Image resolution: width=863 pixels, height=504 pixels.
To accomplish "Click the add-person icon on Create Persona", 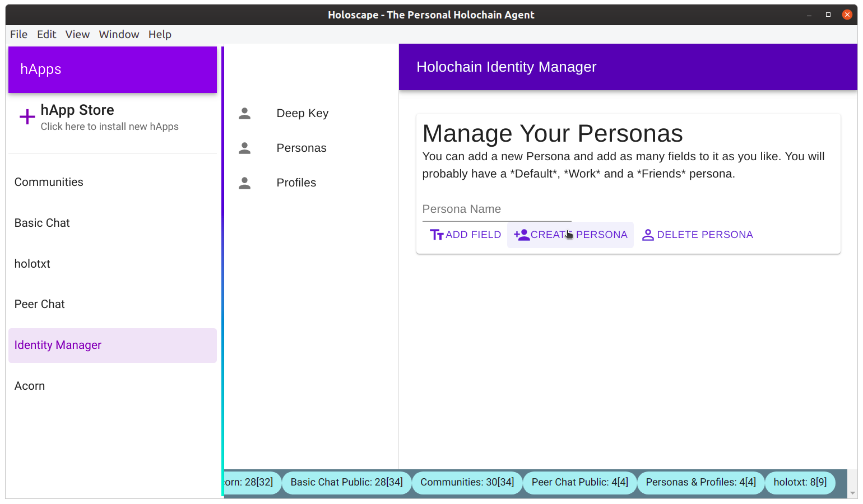I will click(x=521, y=235).
